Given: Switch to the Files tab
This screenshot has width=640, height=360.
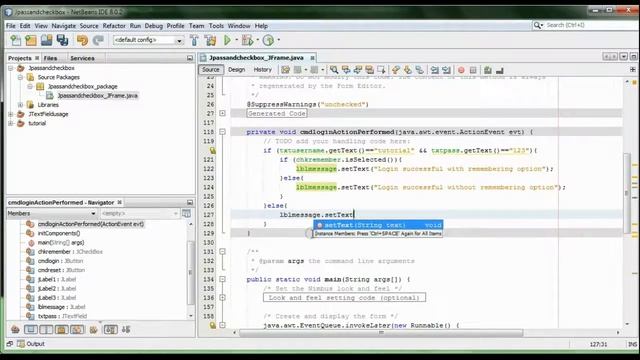Looking at the screenshot, I should pyautogui.click(x=50, y=58).
